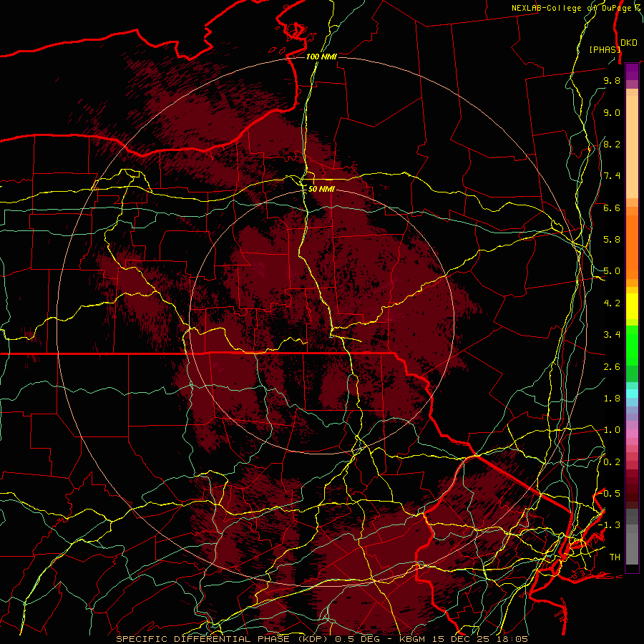
Task: Click the -0.5 legend value
Action: click(610, 494)
